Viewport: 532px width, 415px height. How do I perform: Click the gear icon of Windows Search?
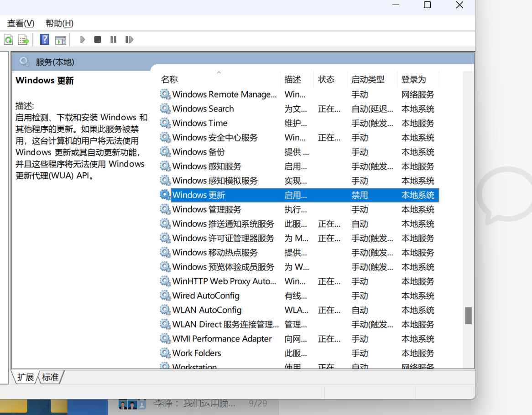click(165, 109)
